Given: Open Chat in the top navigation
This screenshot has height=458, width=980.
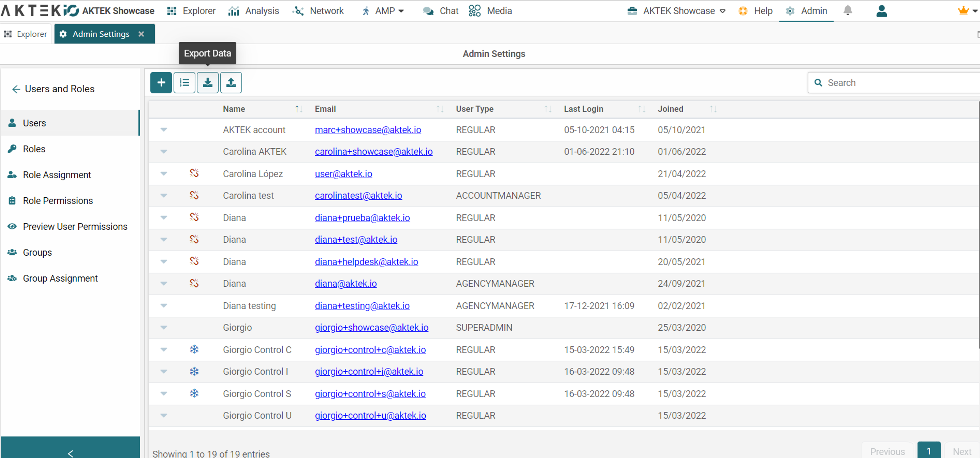Looking at the screenshot, I should 441,11.
